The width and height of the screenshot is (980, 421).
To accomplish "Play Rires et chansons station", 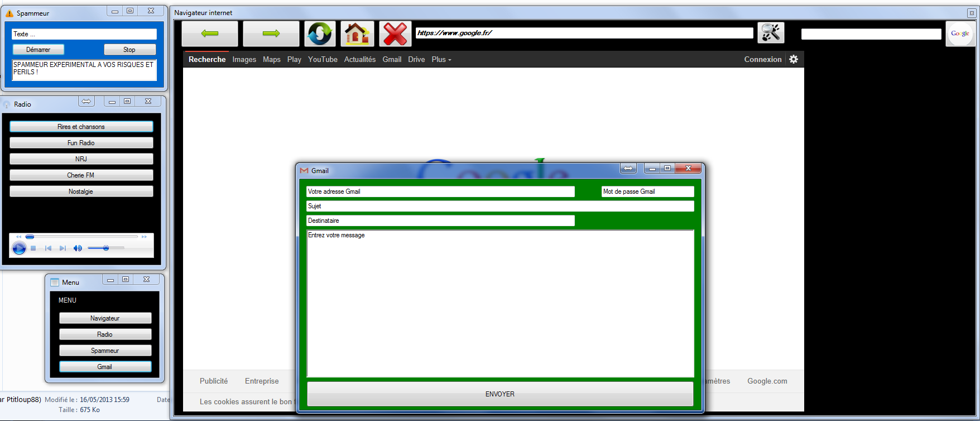I will point(81,127).
